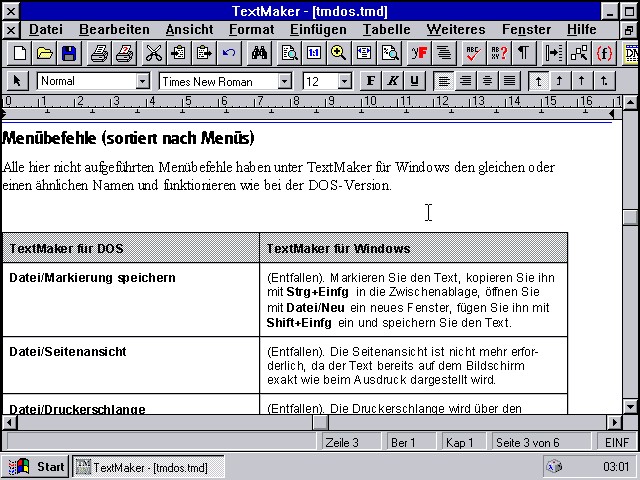Toggle italic formatting with the K button
Image resolution: width=640 pixels, height=480 pixels.
pos(392,81)
